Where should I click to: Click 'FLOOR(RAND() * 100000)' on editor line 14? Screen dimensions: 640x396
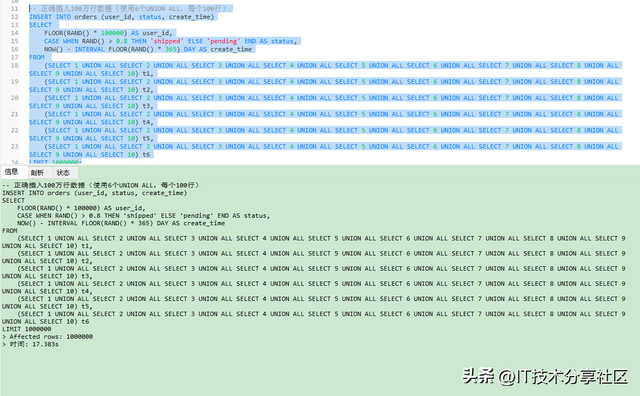(86, 33)
